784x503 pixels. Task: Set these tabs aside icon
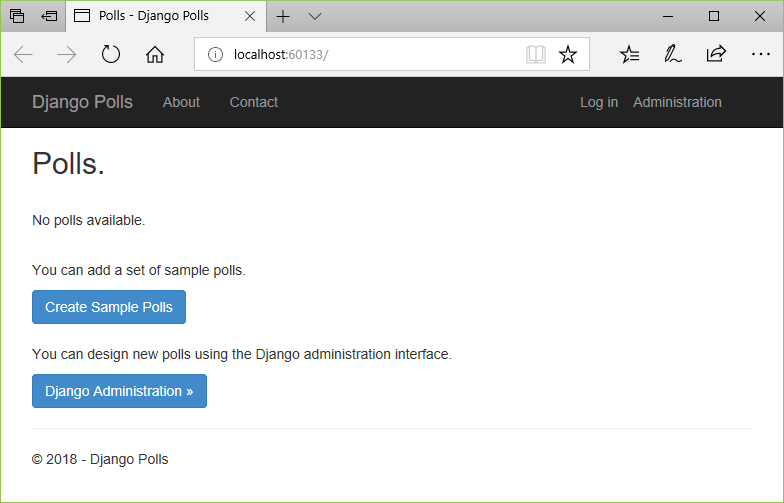(x=49, y=16)
